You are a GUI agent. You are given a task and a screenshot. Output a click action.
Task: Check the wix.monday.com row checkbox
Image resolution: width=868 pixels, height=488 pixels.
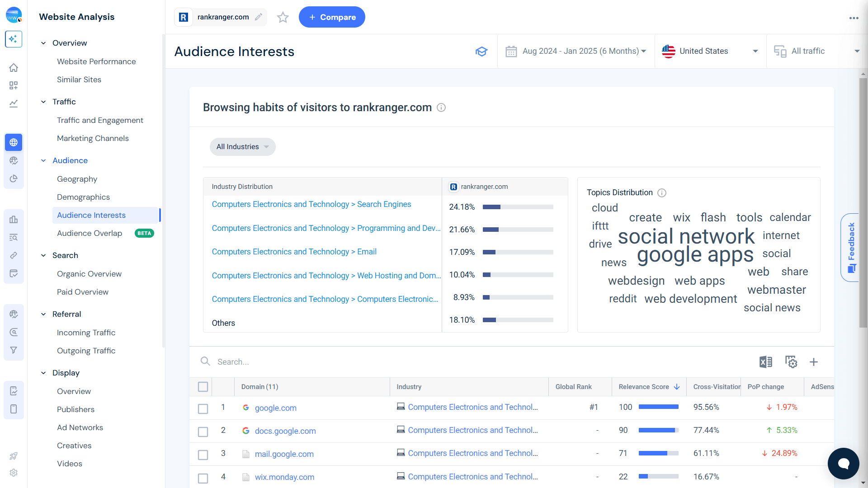pyautogui.click(x=203, y=478)
